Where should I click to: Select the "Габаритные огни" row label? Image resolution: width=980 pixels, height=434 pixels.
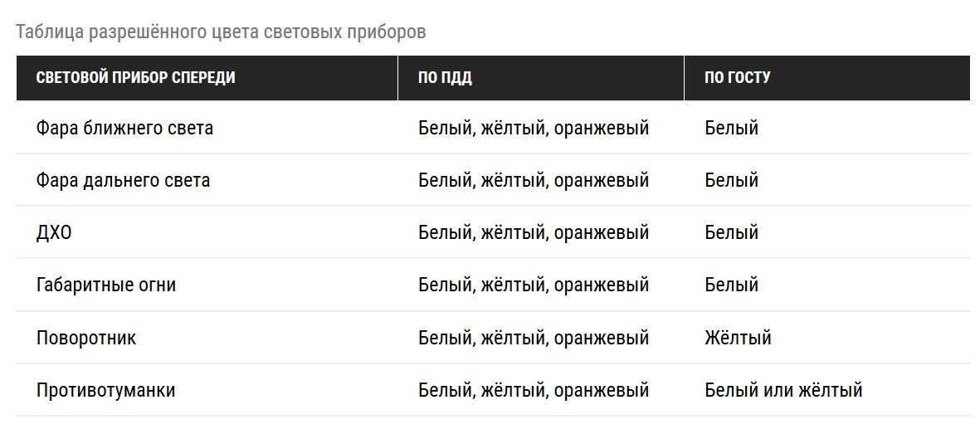106,285
